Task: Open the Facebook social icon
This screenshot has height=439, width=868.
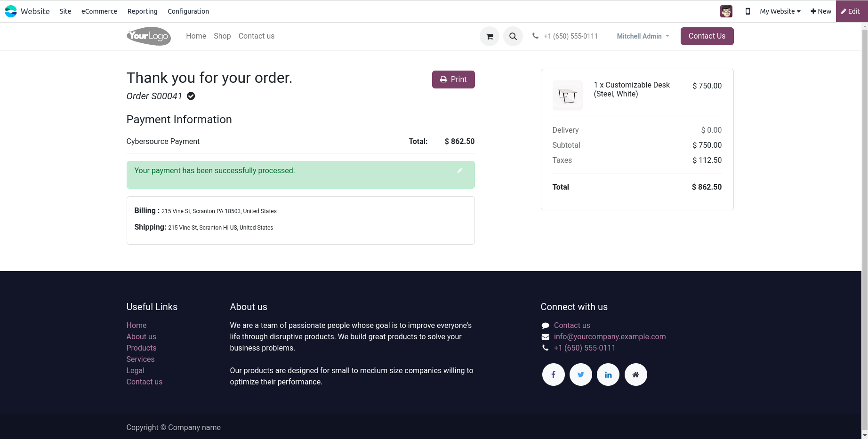Action: pos(554,375)
